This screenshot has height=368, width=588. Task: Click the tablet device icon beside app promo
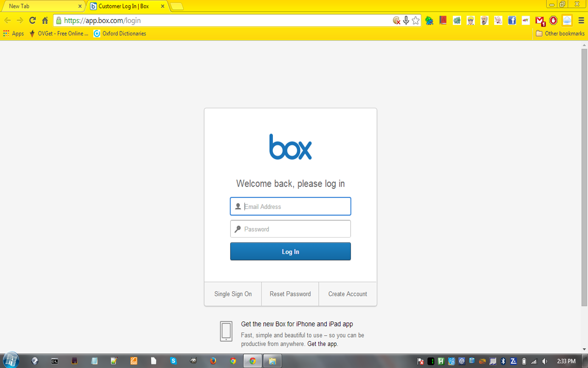tap(226, 331)
